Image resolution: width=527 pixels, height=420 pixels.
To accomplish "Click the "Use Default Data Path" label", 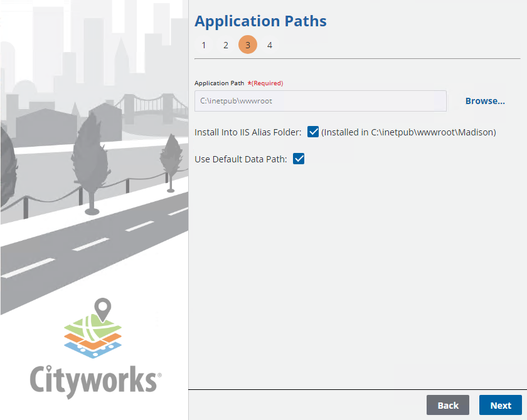I will [x=241, y=159].
